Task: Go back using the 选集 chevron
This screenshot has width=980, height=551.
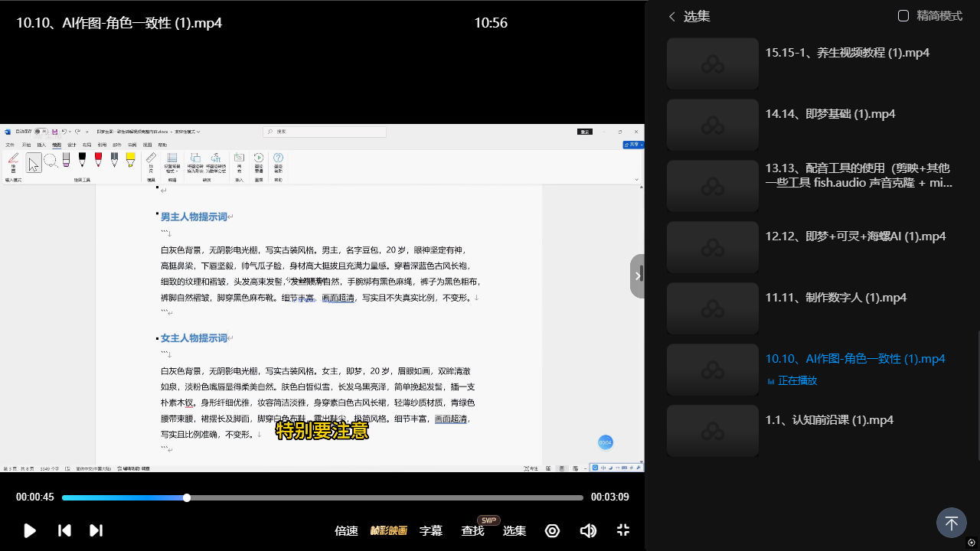Action: click(672, 16)
